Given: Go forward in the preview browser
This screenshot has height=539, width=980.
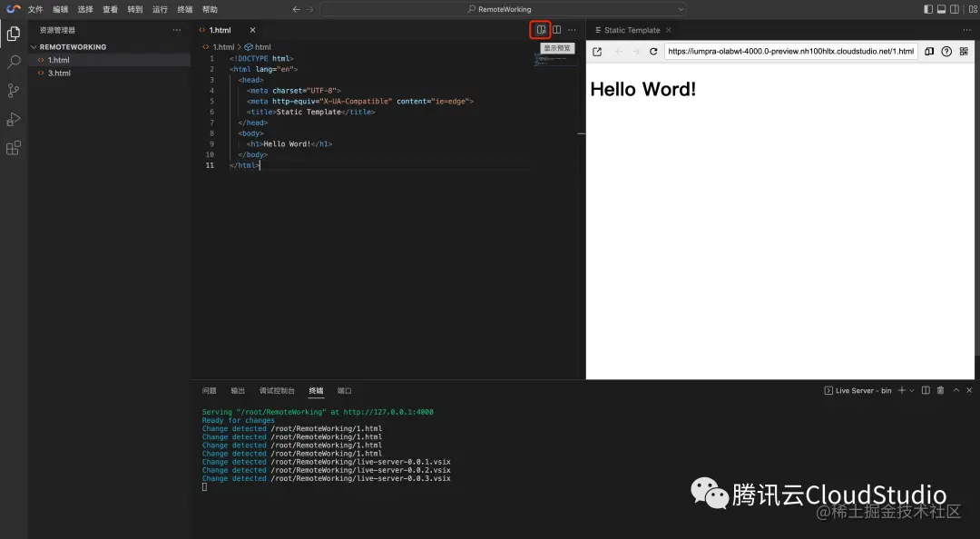Looking at the screenshot, I should coord(635,52).
